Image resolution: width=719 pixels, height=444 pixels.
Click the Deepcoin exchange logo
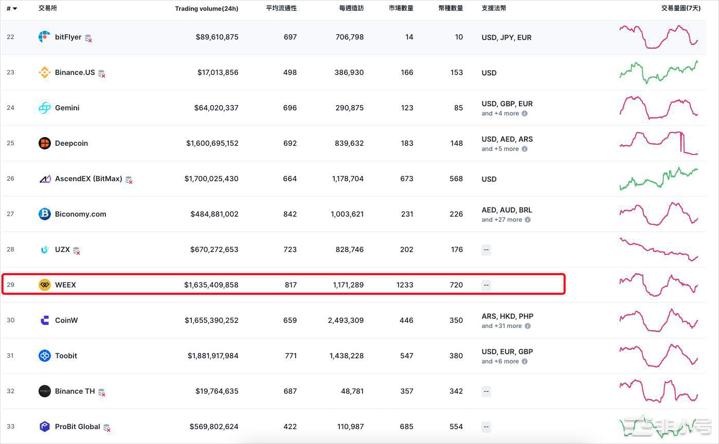[44, 143]
